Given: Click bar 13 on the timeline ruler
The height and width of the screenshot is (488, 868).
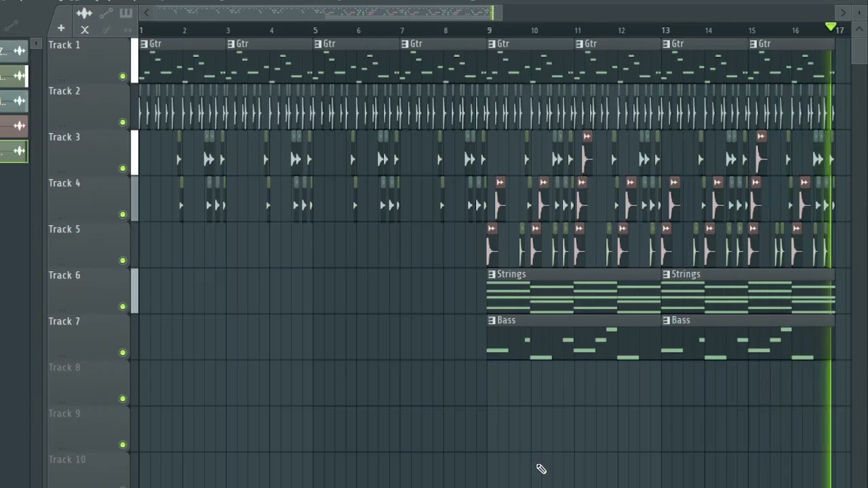Looking at the screenshot, I should pos(665,30).
